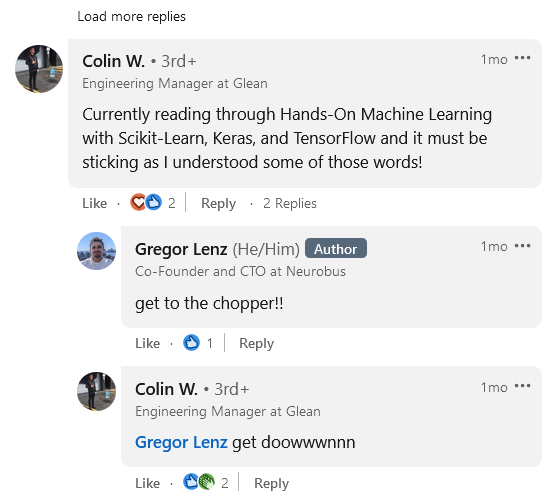This screenshot has height=497, width=553.
Task: Open the three-dot menu on Colin W.'s last reply
Action: tap(522, 386)
